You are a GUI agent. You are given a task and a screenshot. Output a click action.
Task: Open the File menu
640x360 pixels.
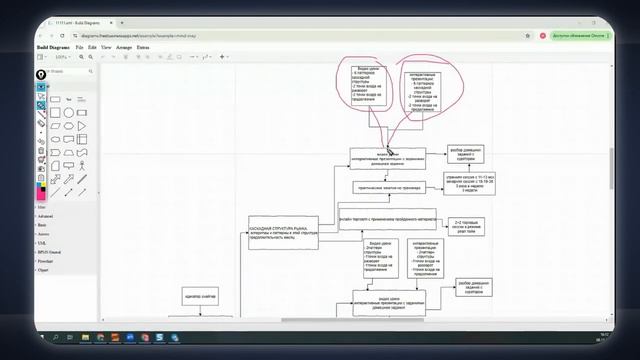click(79, 48)
